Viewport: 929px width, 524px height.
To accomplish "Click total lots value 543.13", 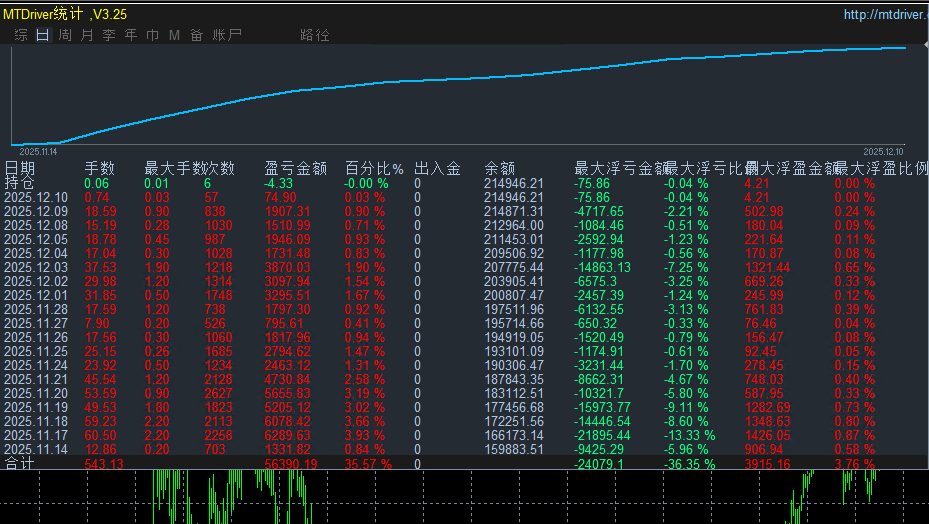I will coord(104,464).
